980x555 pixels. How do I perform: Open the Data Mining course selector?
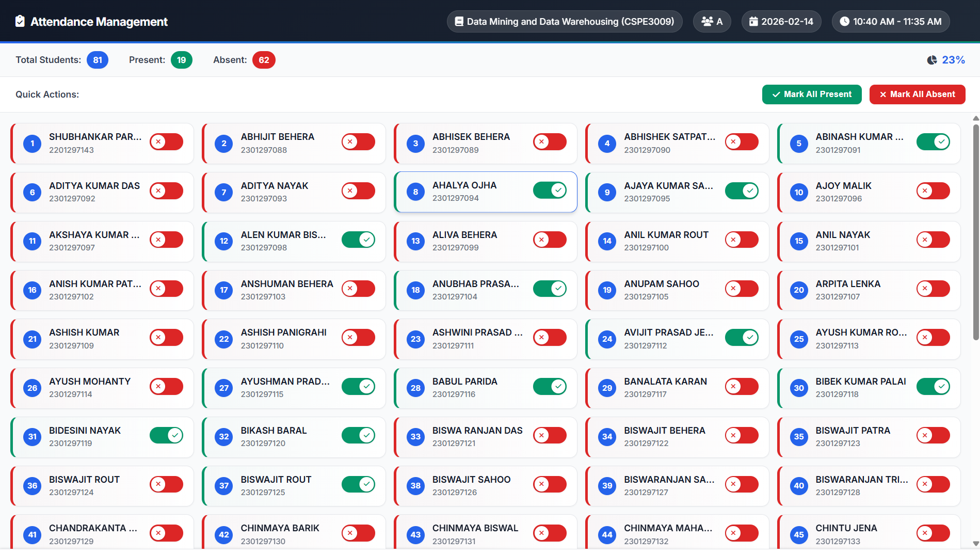[564, 21]
